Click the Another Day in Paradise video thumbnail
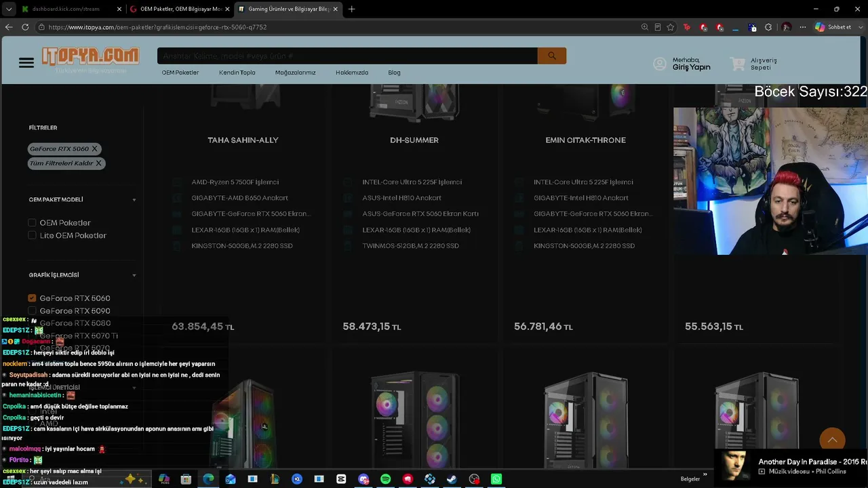 tap(735, 466)
